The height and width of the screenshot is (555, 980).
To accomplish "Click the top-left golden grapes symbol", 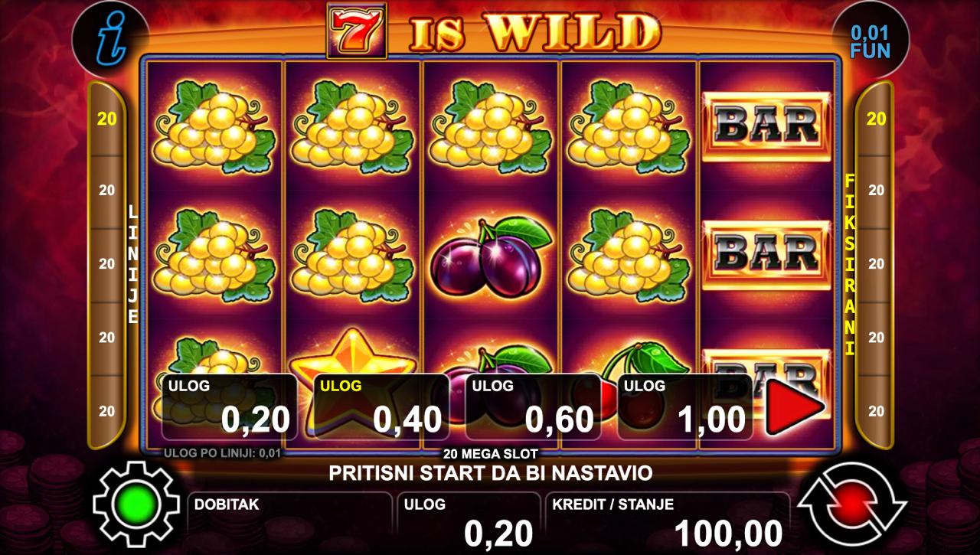I will (x=214, y=126).
